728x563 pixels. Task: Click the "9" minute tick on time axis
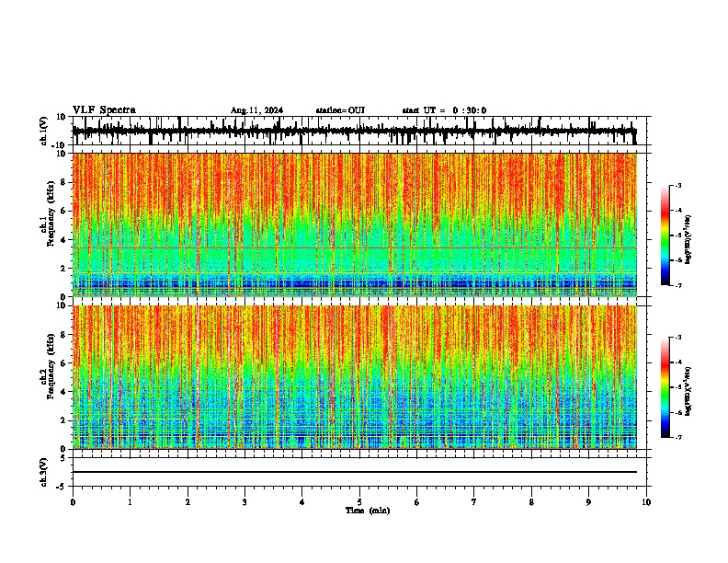(588, 502)
